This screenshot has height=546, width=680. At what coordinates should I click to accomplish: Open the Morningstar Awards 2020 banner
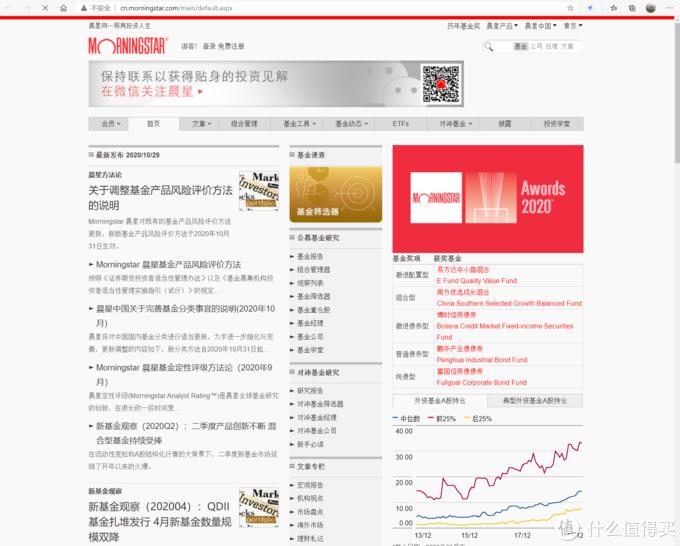[x=488, y=199]
